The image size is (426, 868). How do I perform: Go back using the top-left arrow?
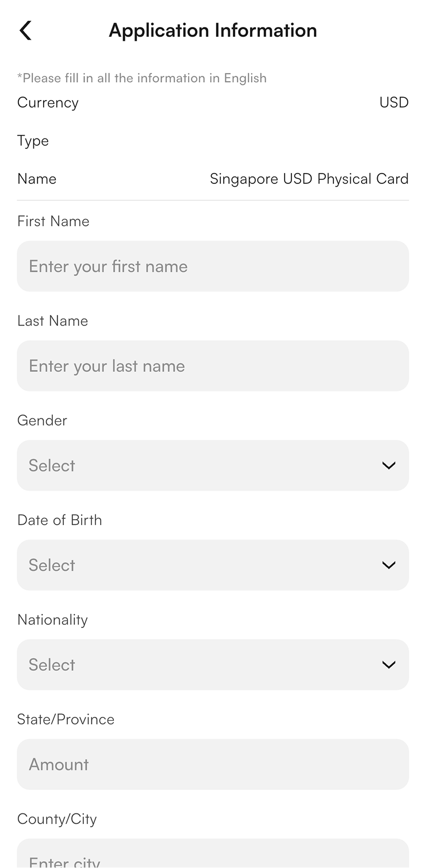point(26,30)
